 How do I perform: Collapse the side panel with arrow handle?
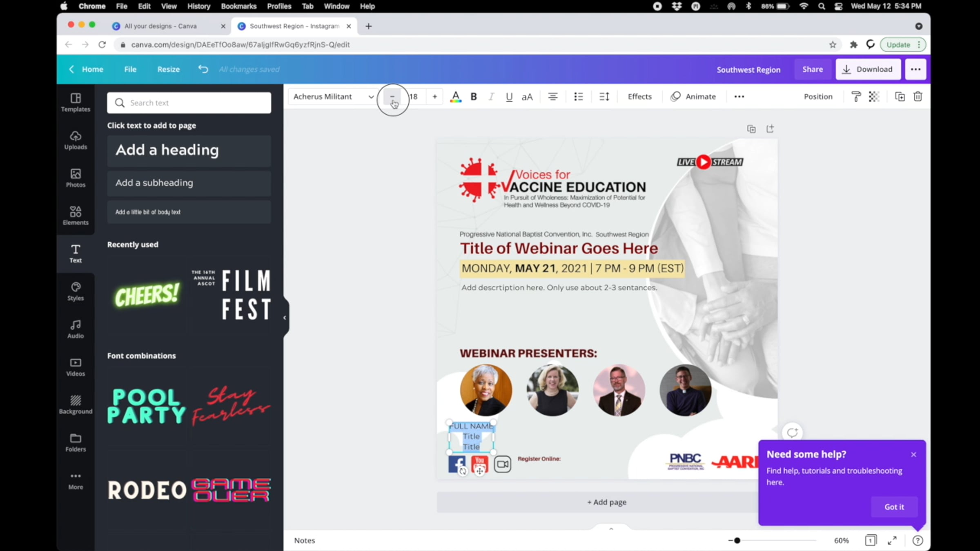[x=285, y=318]
